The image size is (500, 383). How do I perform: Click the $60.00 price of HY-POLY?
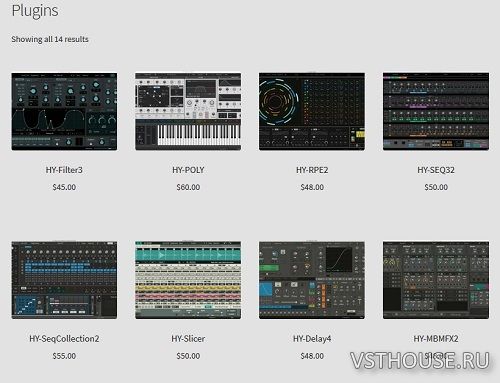tap(188, 187)
